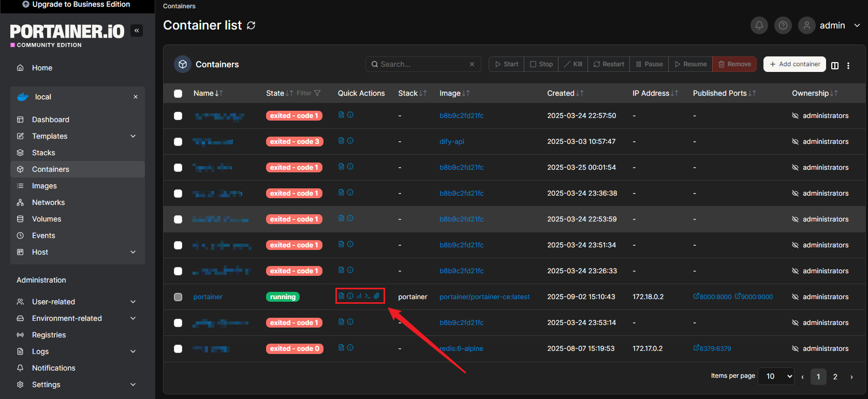Select the container created 2025-03-24 23:36:38
The height and width of the screenshot is (399, 868).
178,194
